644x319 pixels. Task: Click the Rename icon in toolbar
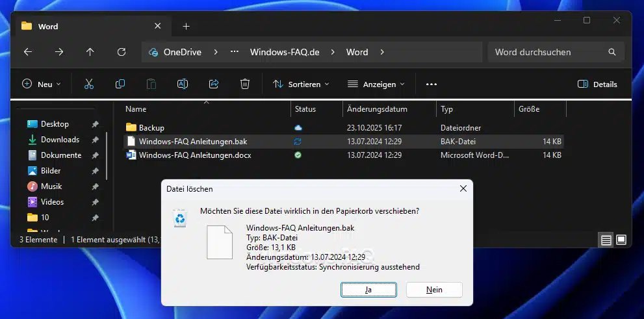click(183, 84)
